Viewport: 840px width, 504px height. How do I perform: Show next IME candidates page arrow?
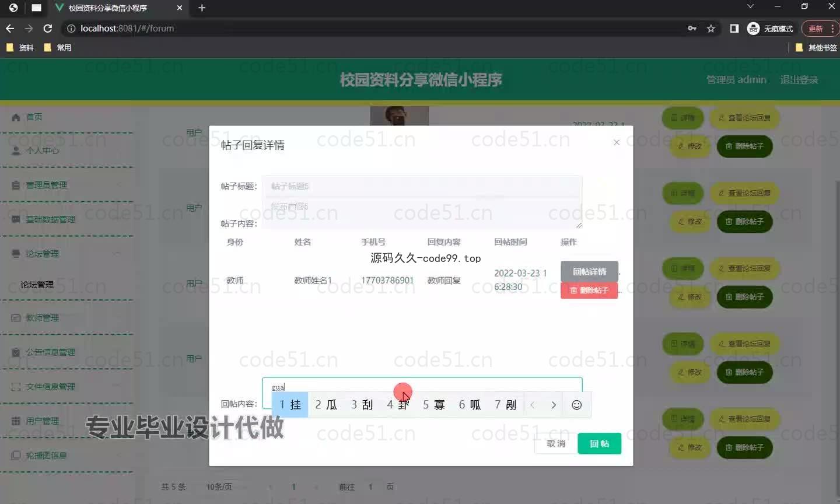pyautogui.click(x=554, y=405)
